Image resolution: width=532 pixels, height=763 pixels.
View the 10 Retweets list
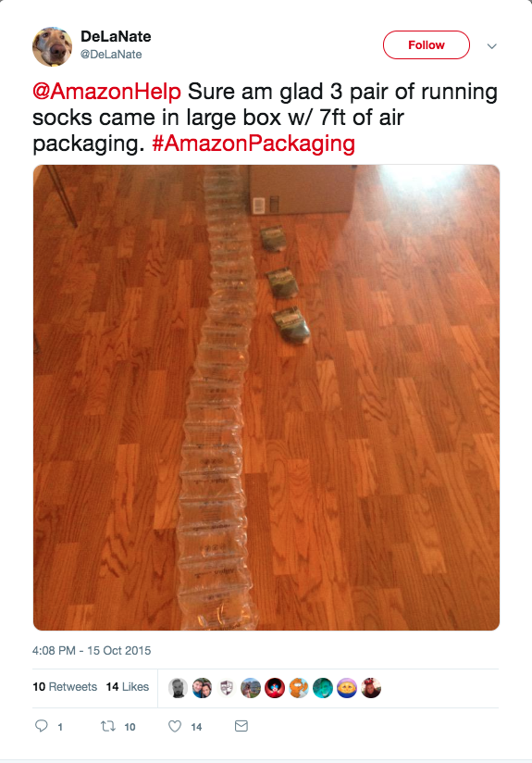click(65, 686)
